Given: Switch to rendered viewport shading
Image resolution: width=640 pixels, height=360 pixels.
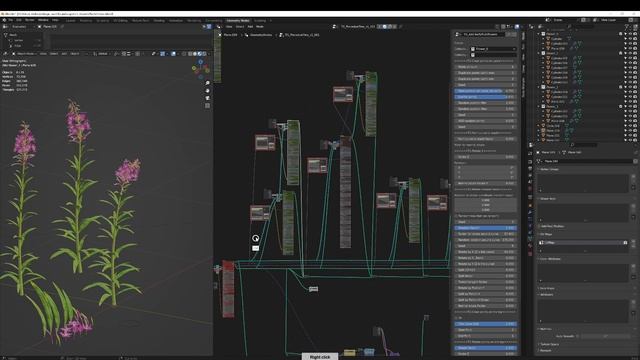Looking at the screenshot, I should [x=204, y=53].
